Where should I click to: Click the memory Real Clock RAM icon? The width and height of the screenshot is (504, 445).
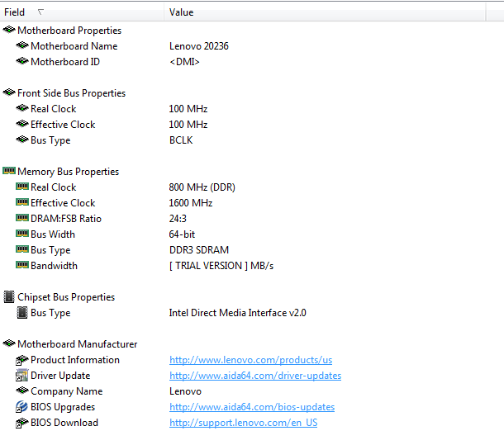(x=22, y=187)
